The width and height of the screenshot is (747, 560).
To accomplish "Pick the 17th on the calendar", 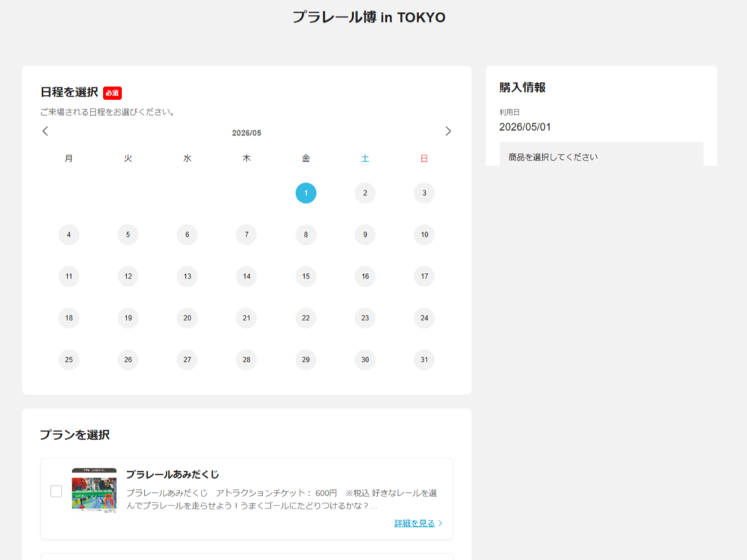I will click(x=424, y=276).
